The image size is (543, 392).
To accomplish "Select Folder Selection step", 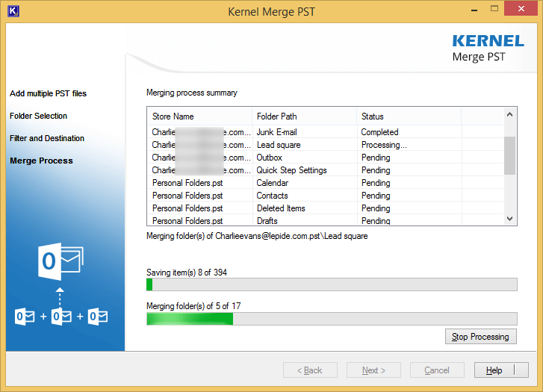I will point(38,116).
